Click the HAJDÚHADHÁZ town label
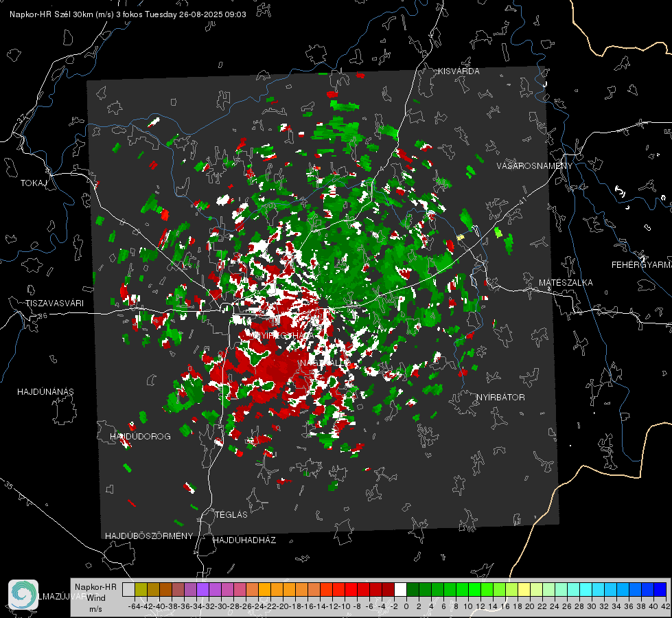This screenshot has height=618, width=672. [244, 540]
